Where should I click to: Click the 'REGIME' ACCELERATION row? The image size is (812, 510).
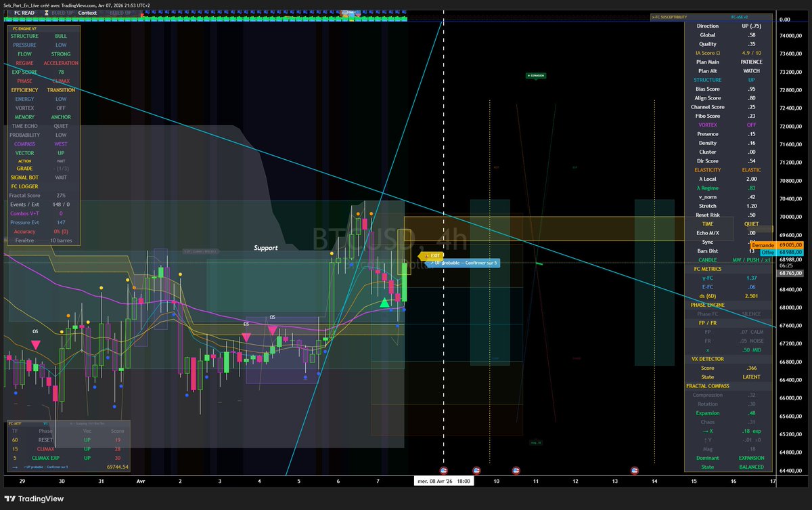point(43,63)
